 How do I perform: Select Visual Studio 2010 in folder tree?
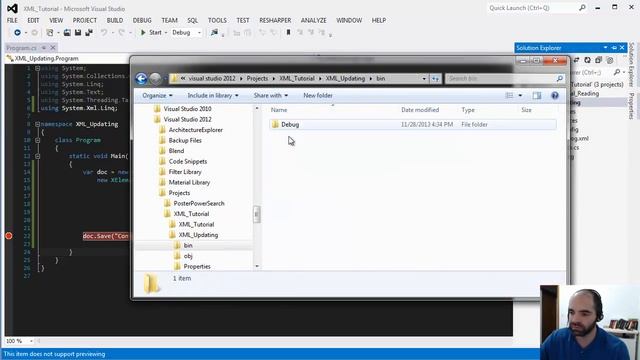tap(187, 109)
